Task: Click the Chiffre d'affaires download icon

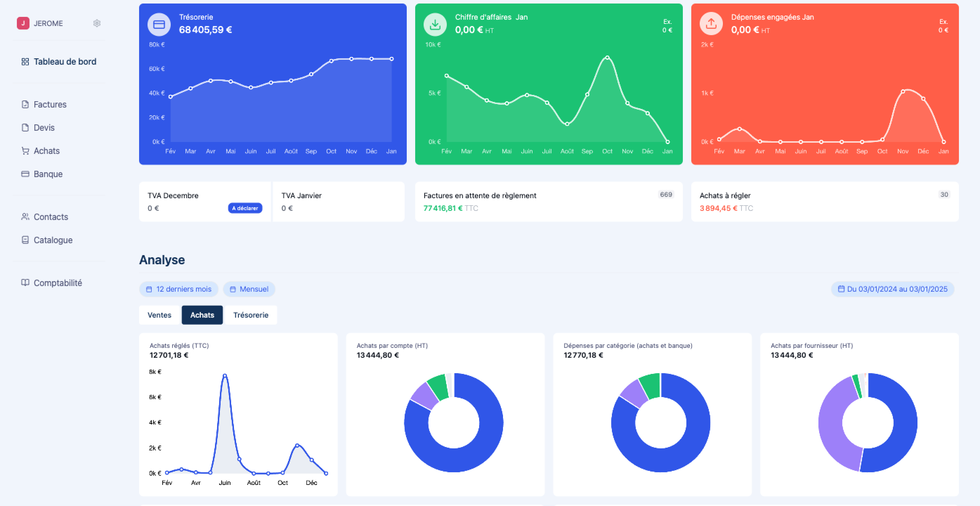Action: pos(435,24)
